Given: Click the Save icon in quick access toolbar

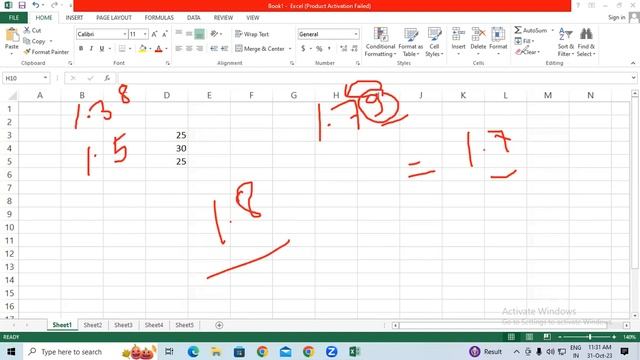Looking at the screenshot, I should [x=22, y=5].
